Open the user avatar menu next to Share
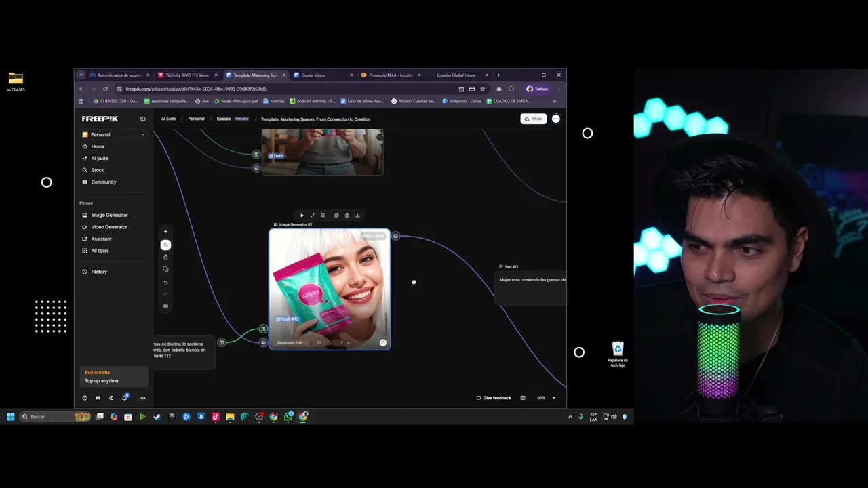The width and height of the screenshot is (868, 488). tap(556, 119)
